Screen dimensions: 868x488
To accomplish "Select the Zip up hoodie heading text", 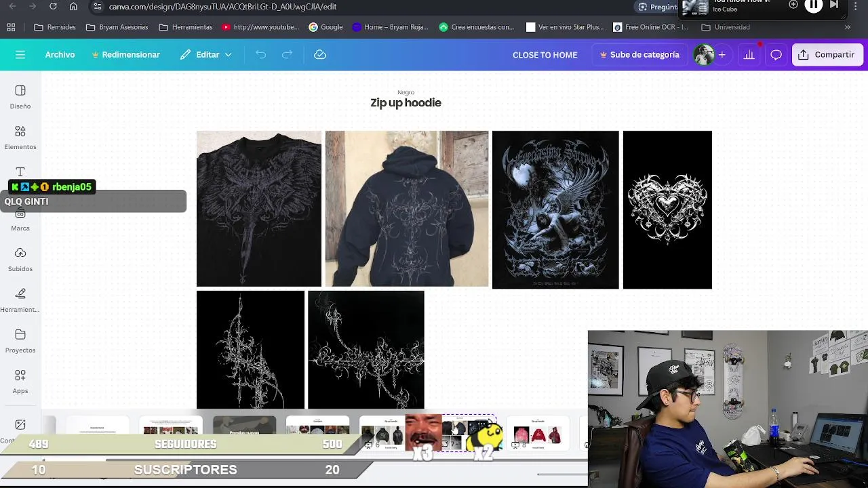I will [x=406, y=103].
